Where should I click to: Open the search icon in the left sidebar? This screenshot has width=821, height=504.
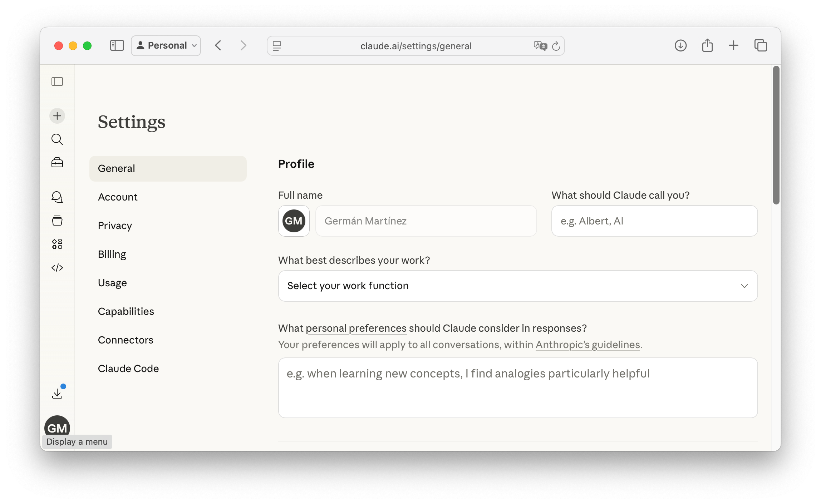[57, 139]
